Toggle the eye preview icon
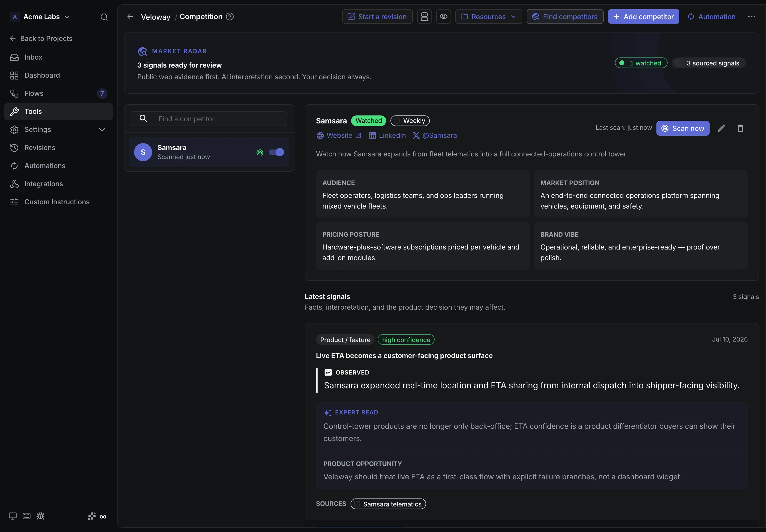The width and height of the screenshot is (766, 532). (443, 17)
